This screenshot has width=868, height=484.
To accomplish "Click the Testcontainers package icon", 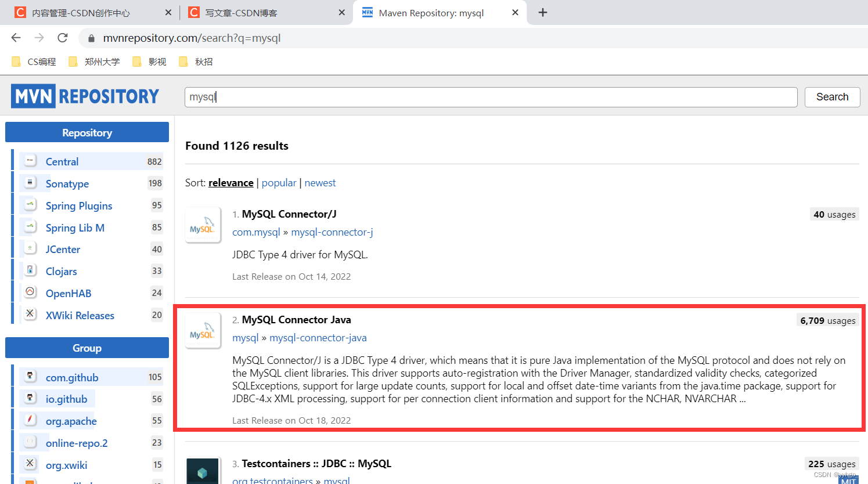I will click(x=203, y=471).
